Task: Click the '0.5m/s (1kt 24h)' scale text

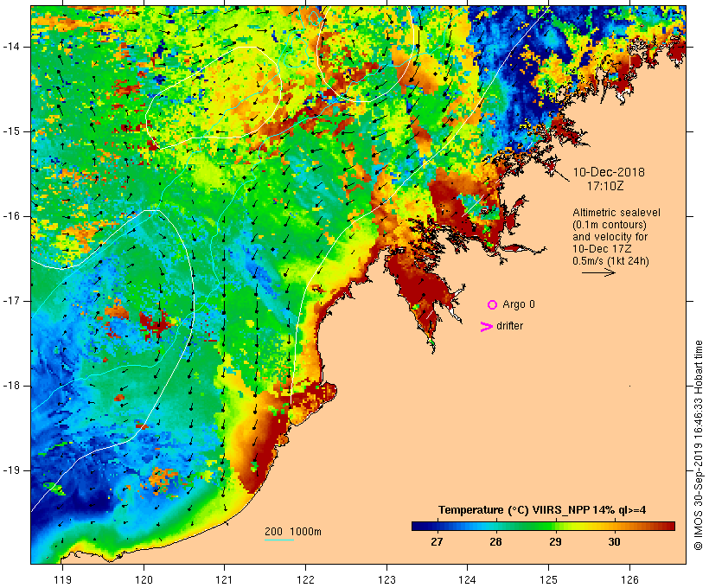Action: [610, 261]
